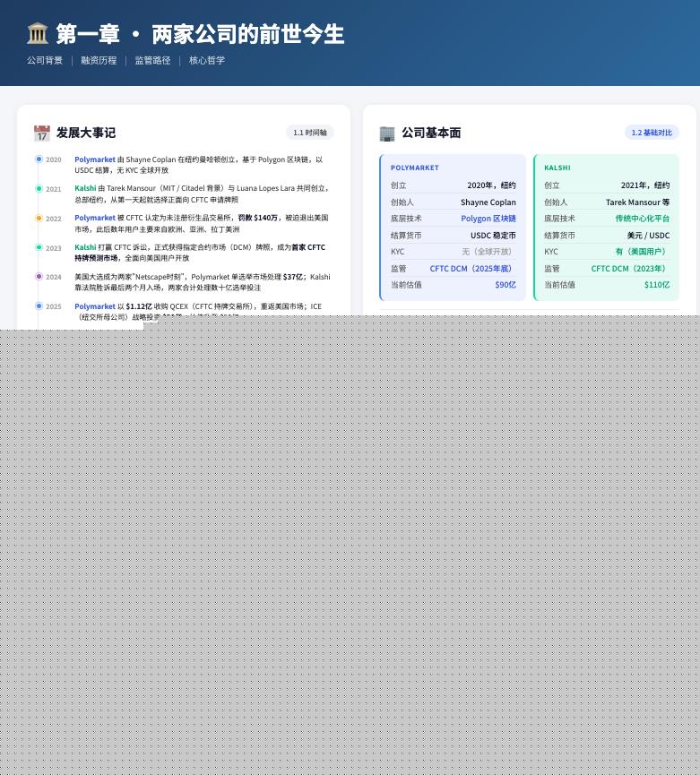The image size is (700, 775).
Task: Click Polymarket link in the 2020 entry
Action: 95,159
